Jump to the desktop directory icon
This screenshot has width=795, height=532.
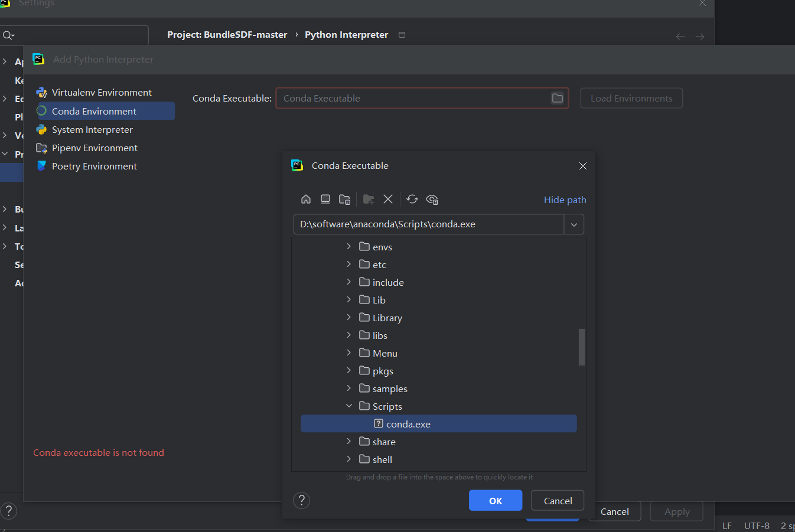325,199
